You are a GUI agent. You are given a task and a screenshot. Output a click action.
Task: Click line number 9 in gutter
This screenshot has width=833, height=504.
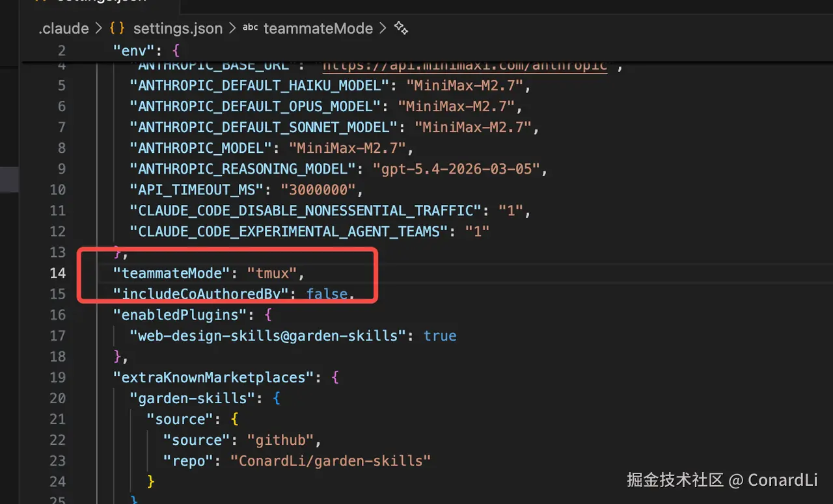click(x=62, y=169)
